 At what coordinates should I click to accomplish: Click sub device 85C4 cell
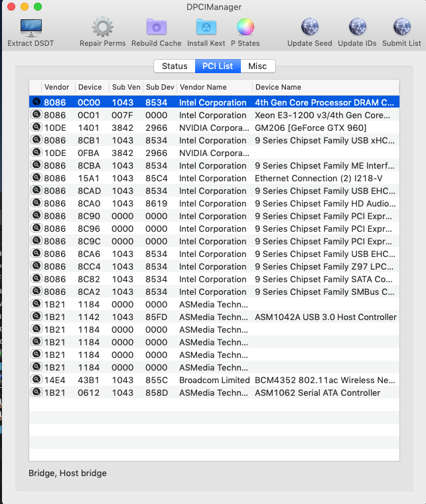[x=157, y=179]
